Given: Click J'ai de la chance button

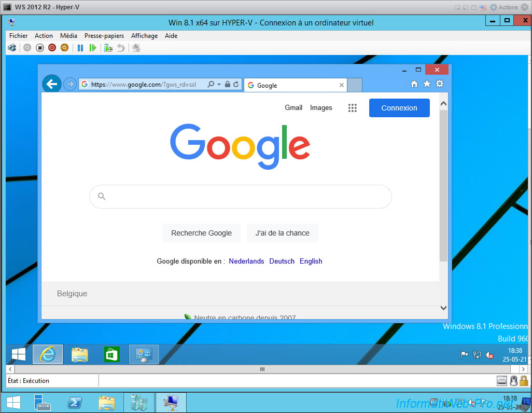Looking at the screenshot, I should (x=282, y=233).
